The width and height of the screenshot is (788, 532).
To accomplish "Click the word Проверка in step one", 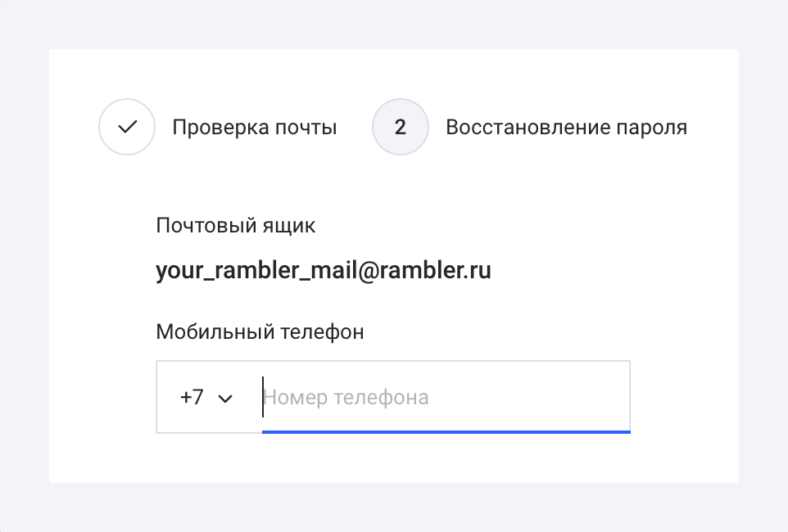I will pos(220,128).
